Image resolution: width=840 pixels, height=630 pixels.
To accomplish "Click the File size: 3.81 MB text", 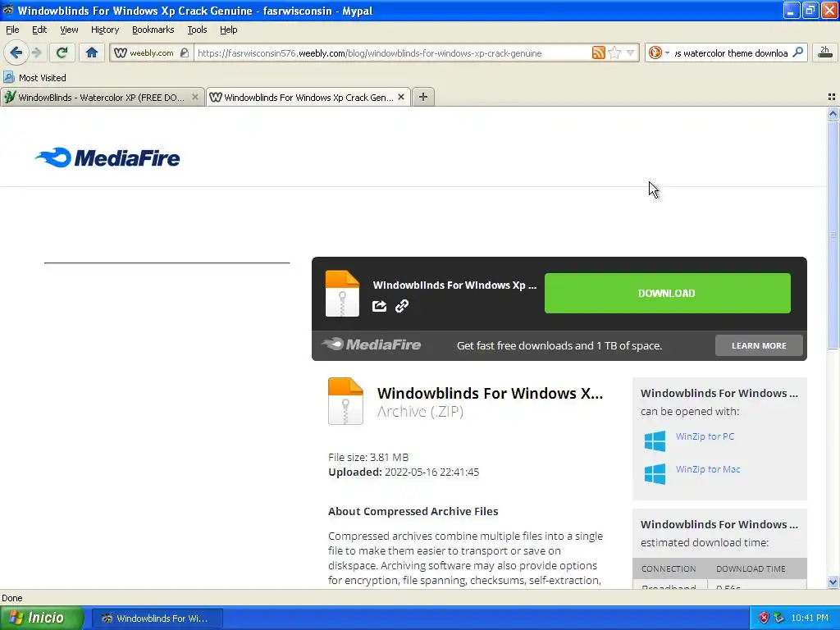I will pos(368,457).
